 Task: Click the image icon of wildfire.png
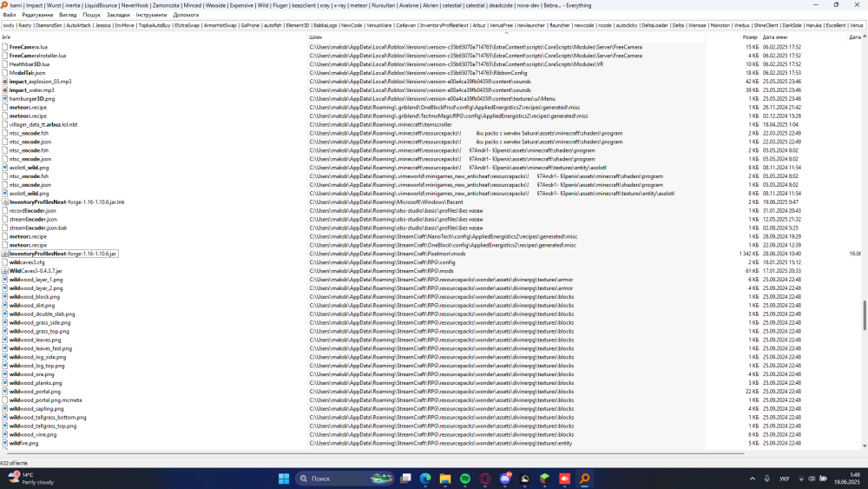[5, 443]
